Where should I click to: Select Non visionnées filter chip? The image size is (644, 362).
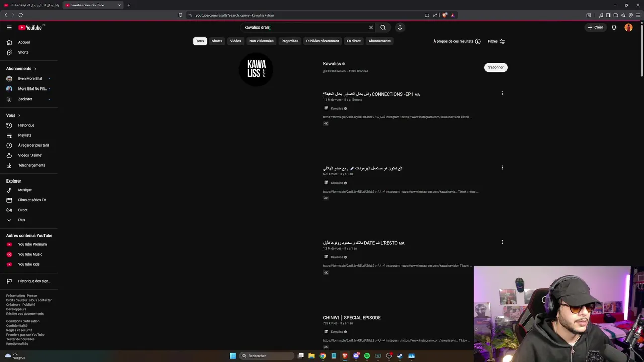pos(261,41)
